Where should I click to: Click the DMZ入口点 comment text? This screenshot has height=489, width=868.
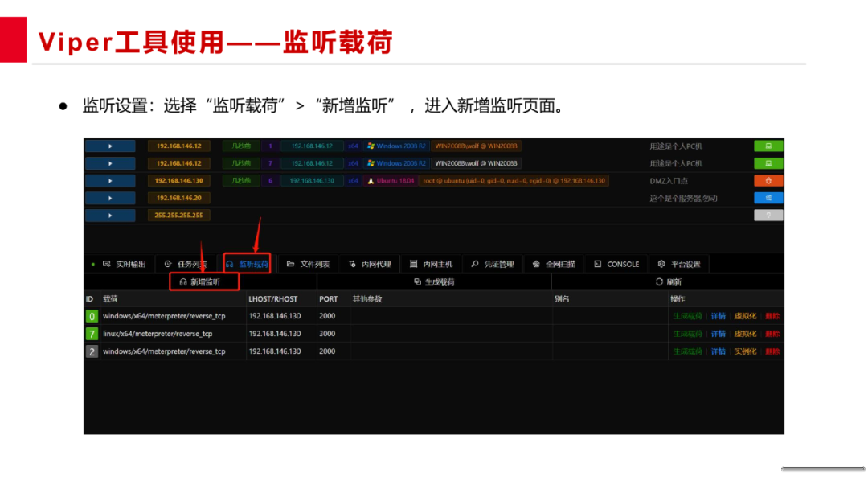click(x=669, y=181)
